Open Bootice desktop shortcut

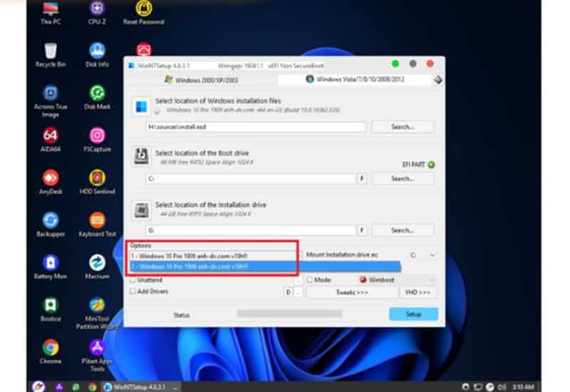51,310
